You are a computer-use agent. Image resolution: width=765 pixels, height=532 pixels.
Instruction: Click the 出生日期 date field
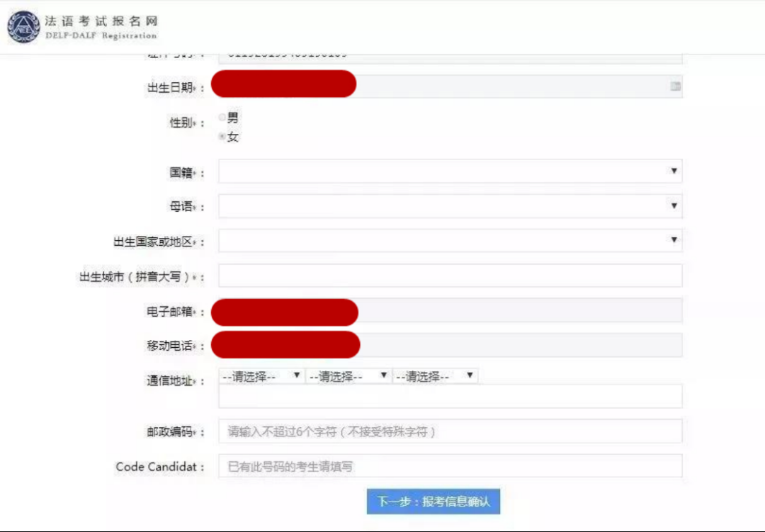click(x=450, y=86)
